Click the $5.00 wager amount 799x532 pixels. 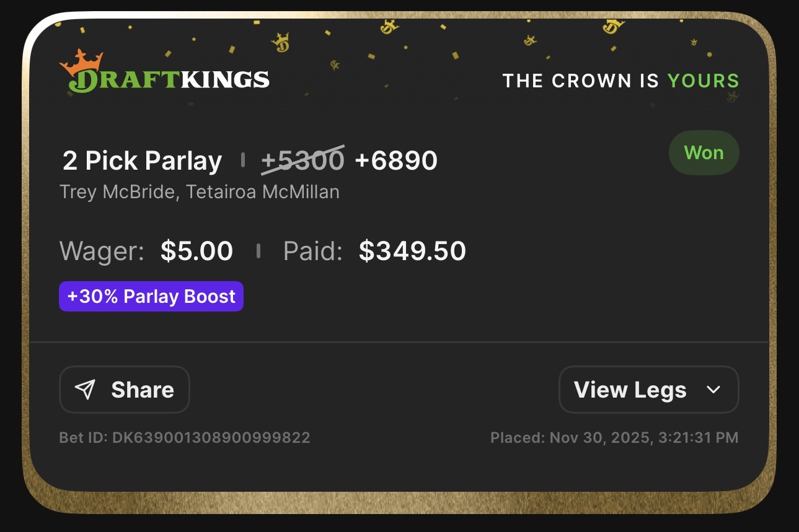point(196,251)
